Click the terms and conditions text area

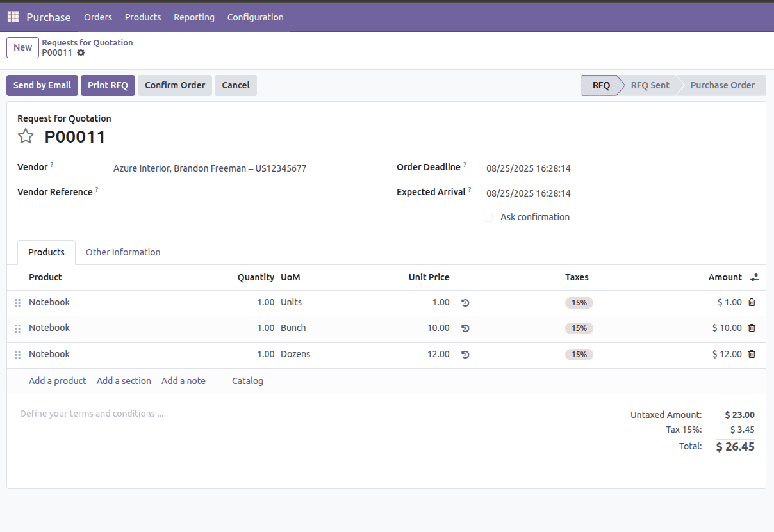(92, 413)
